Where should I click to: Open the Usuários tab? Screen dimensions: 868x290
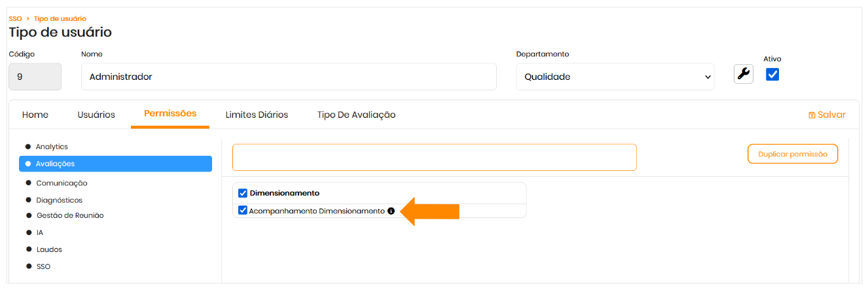96,115
